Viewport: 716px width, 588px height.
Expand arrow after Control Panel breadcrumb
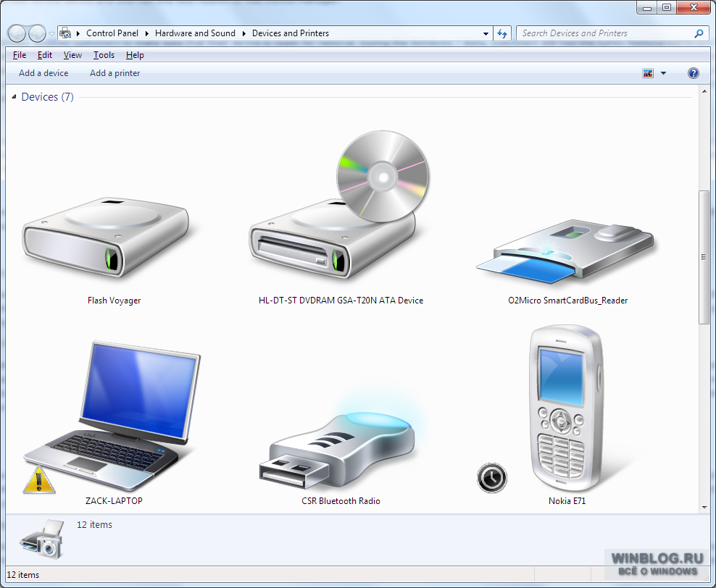(x=146, y=33)
